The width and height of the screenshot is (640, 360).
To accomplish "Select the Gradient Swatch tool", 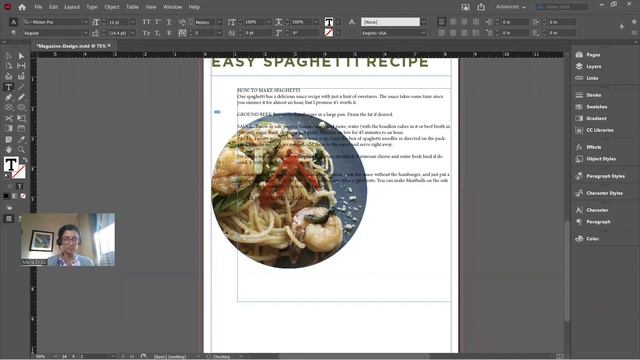I will [x=9, y=129].
